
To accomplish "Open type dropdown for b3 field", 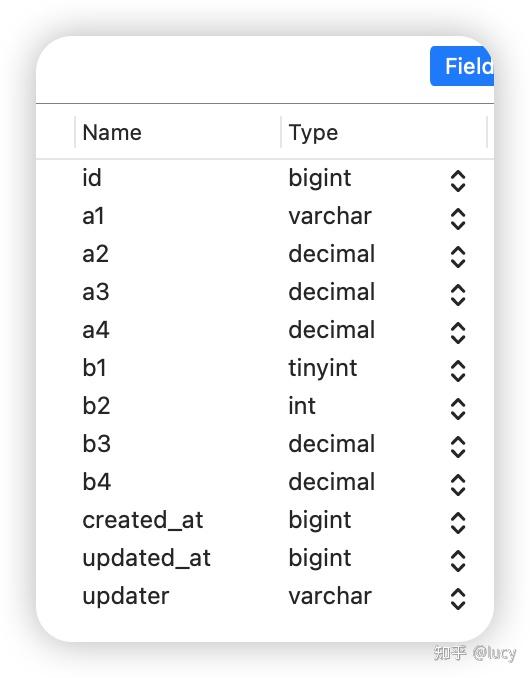I will coord(457,447).
